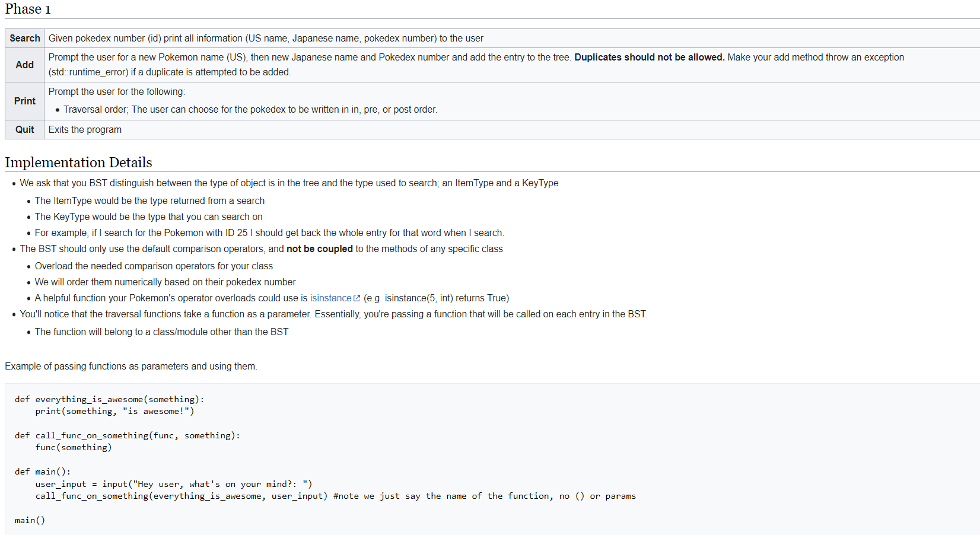Select the Search row label in the table
The height and width of the screenshot is (535, 980).
(x=24, y=38)
